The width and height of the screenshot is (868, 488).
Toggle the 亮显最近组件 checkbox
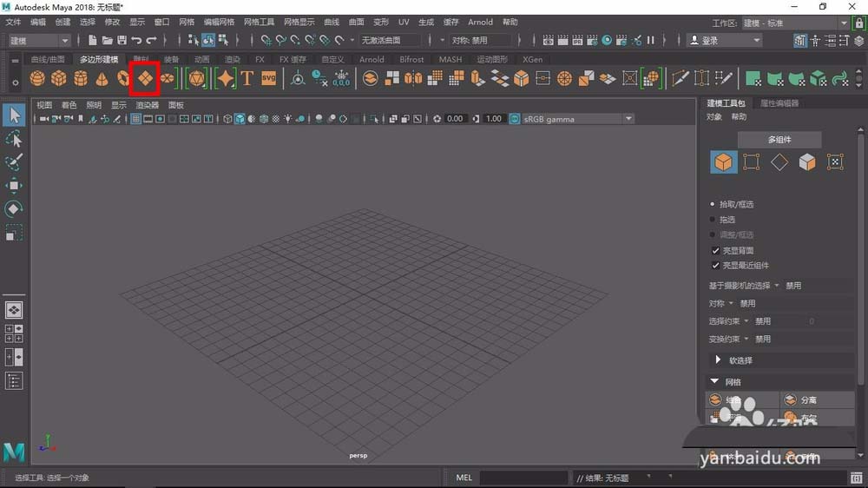pyautogui.click(x=716, y=266)
